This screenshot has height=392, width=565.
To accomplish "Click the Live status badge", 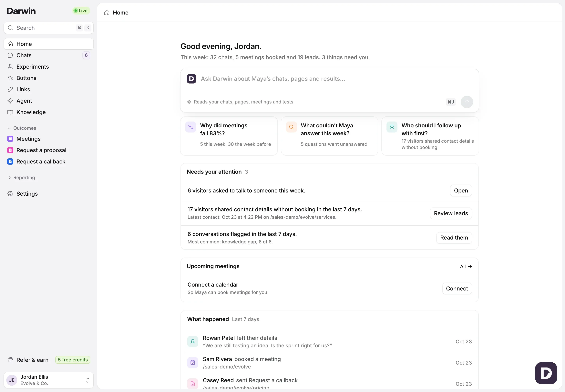I will 81,11.
